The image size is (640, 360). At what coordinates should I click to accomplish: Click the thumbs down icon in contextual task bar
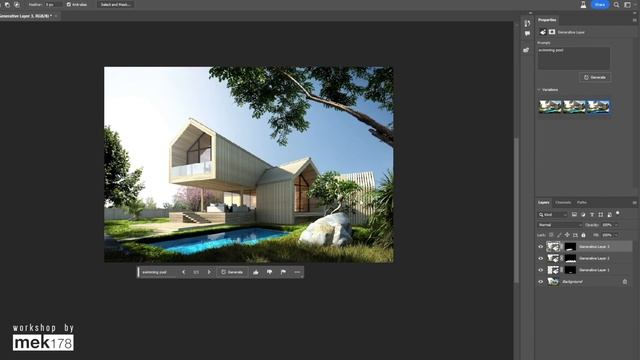[x=269, y=272]
